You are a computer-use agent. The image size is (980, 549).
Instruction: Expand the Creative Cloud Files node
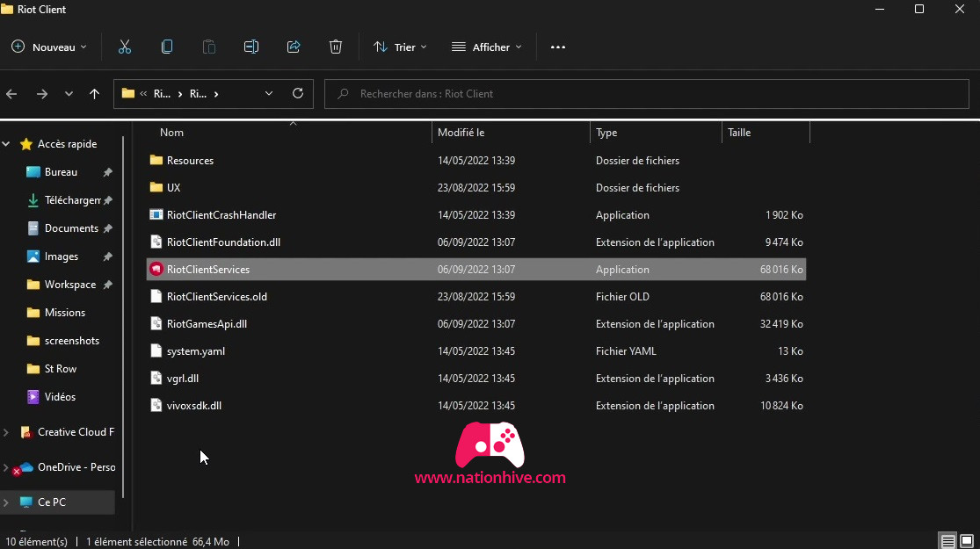[6, 432]
